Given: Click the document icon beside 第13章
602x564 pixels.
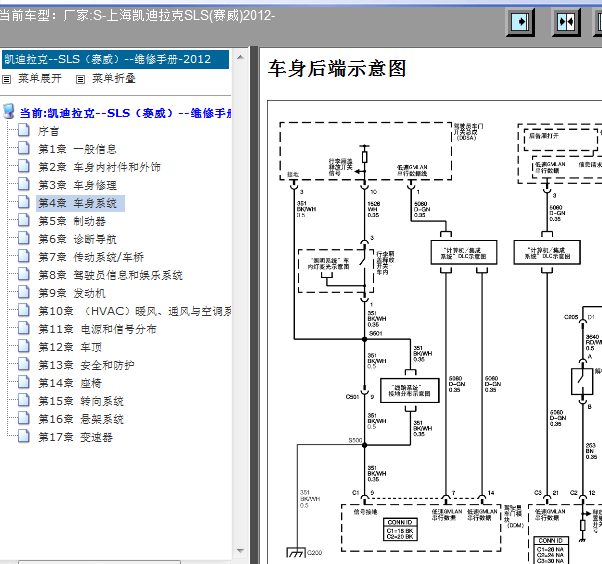Looking at the screenshot, I should pos(24,364).
